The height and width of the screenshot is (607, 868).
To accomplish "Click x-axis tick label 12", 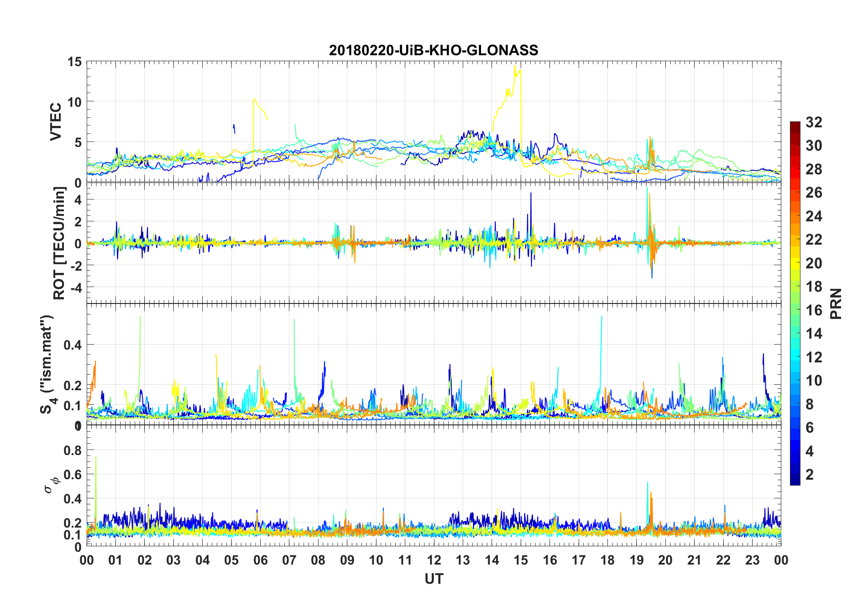I will tap(434, 560).
